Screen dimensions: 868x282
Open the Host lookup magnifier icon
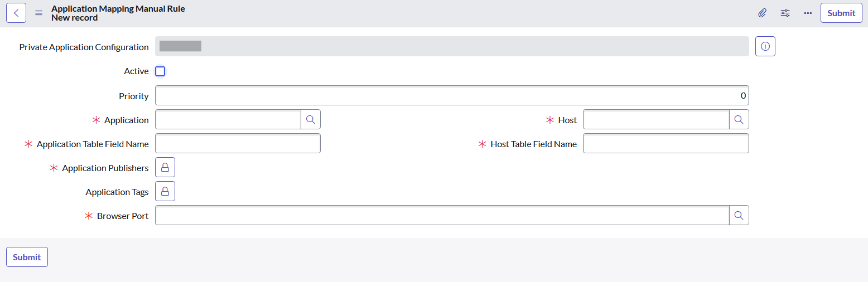coord(739,120)
